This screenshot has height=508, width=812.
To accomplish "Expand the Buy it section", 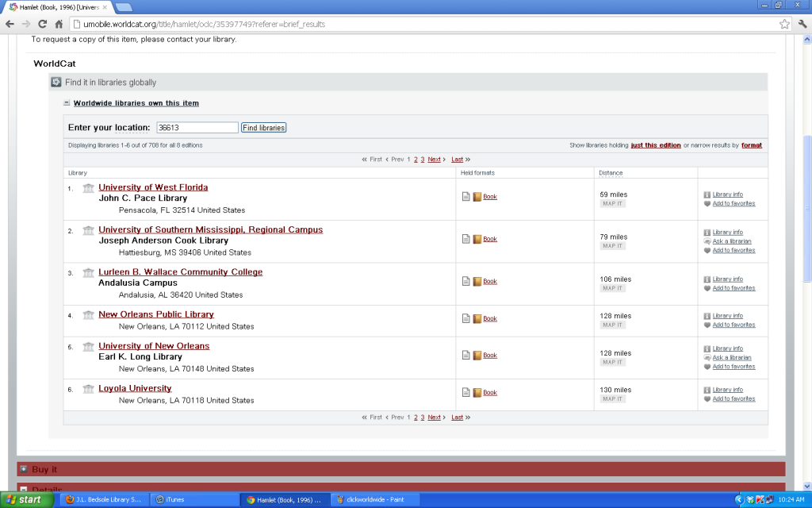I will [24, 469].
